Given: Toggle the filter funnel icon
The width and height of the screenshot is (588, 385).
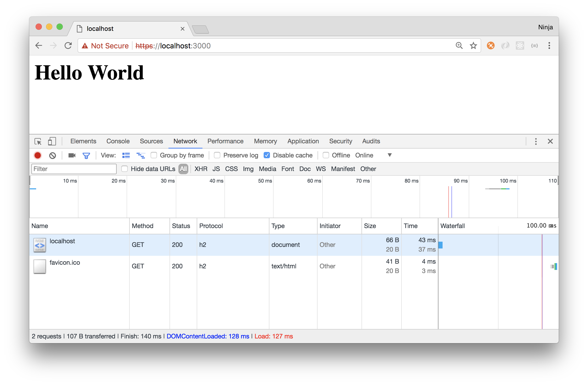Looking at the screenshot, I should click(x=86, y=156).
